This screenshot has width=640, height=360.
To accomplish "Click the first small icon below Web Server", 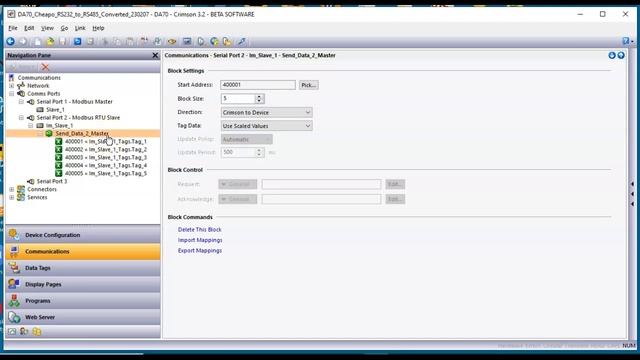I will coord(12,331).
